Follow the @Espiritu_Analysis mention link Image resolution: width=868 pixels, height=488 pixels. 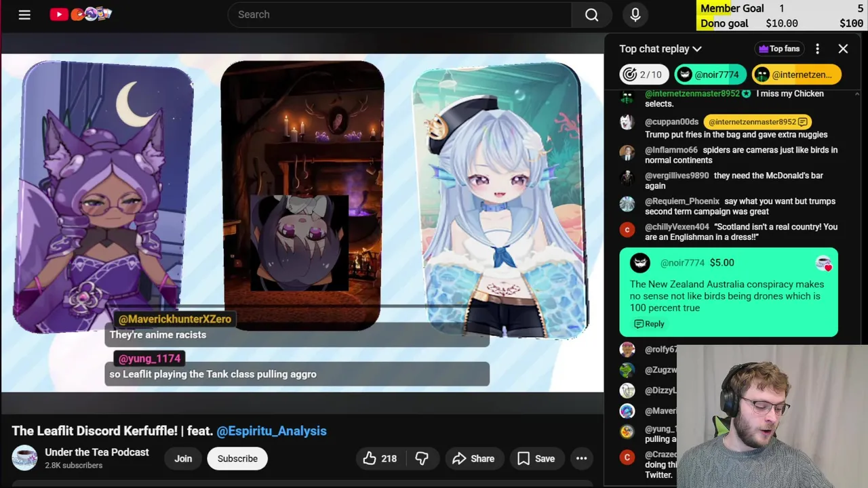(271, 431)
